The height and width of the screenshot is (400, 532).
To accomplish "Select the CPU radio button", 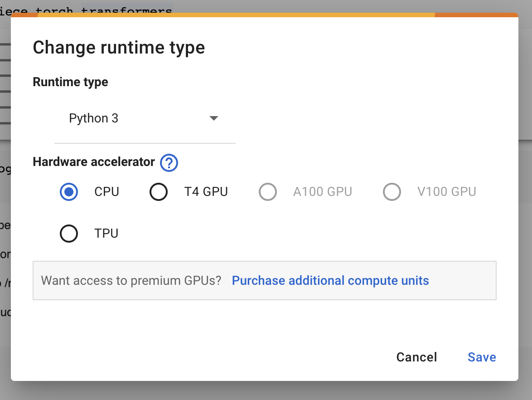I will (69, 192).
